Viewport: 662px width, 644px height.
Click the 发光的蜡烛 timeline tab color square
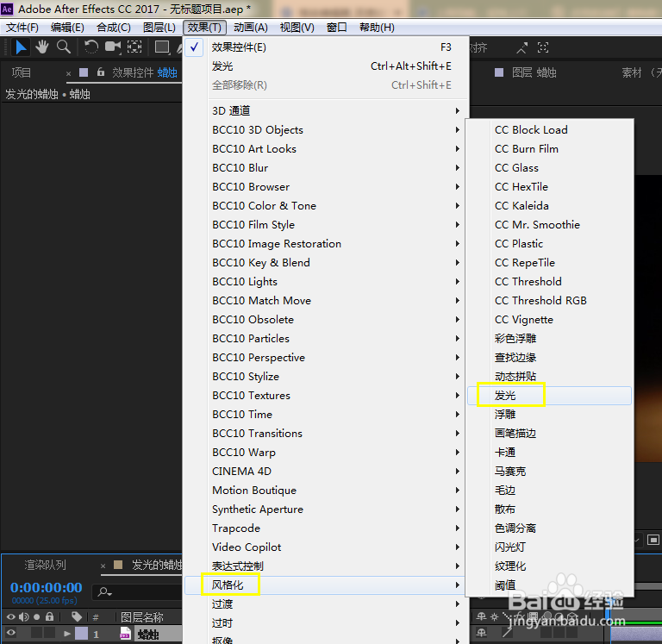[118, 565]
